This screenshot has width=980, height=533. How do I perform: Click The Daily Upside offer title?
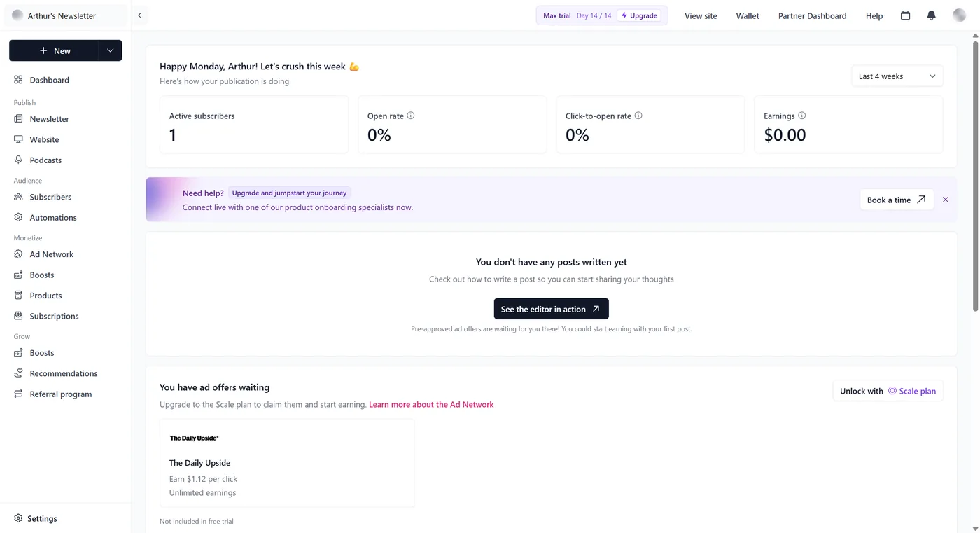pos(199,463)
